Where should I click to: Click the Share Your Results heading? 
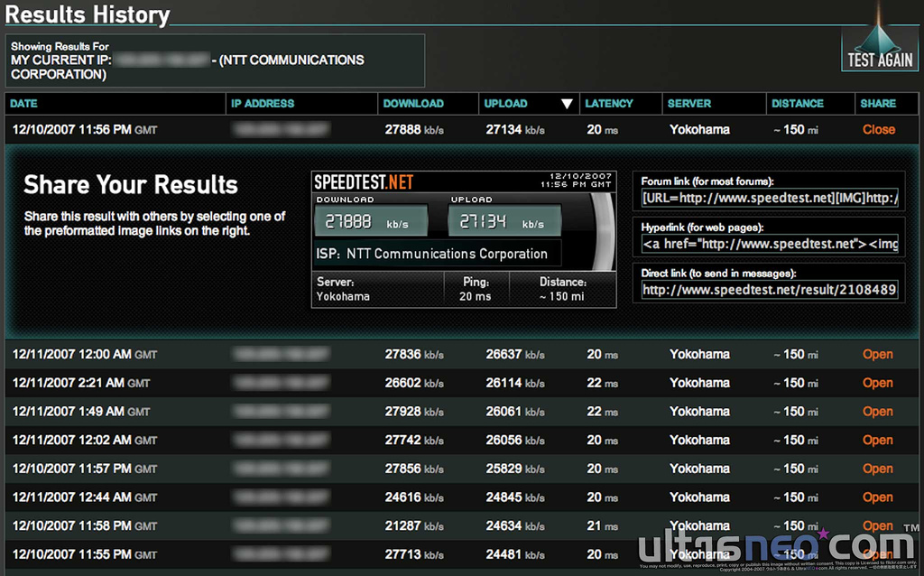(130, 185)
